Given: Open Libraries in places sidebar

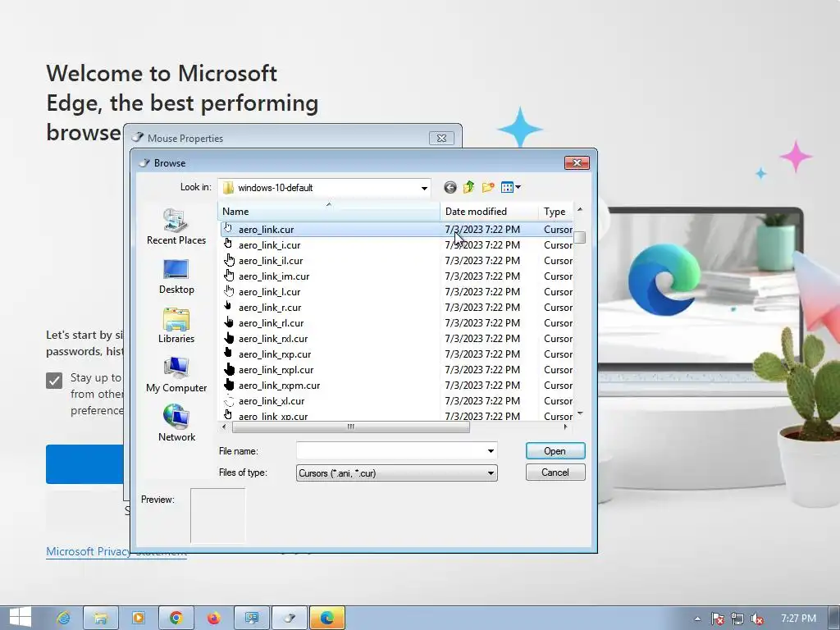Looking at the screenshot, I should [x=176, y=325].
